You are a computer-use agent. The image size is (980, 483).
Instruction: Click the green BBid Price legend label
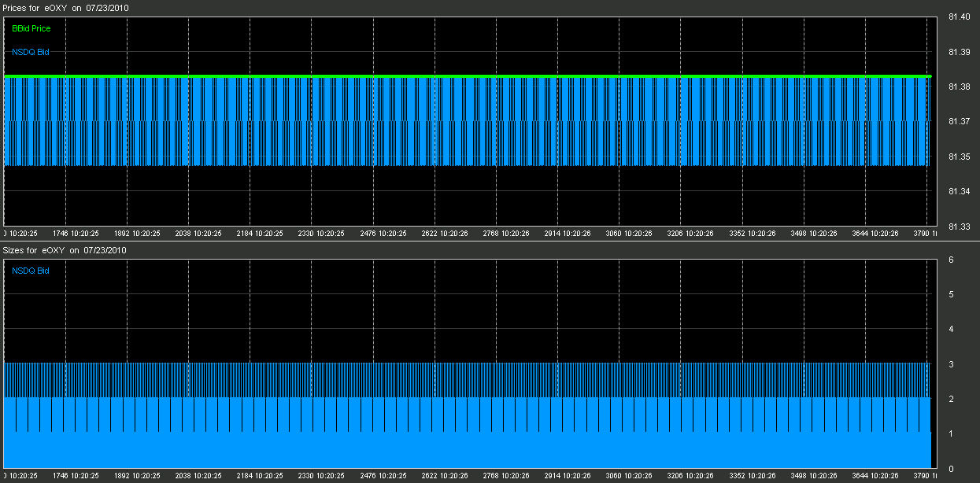click(31, 28)
